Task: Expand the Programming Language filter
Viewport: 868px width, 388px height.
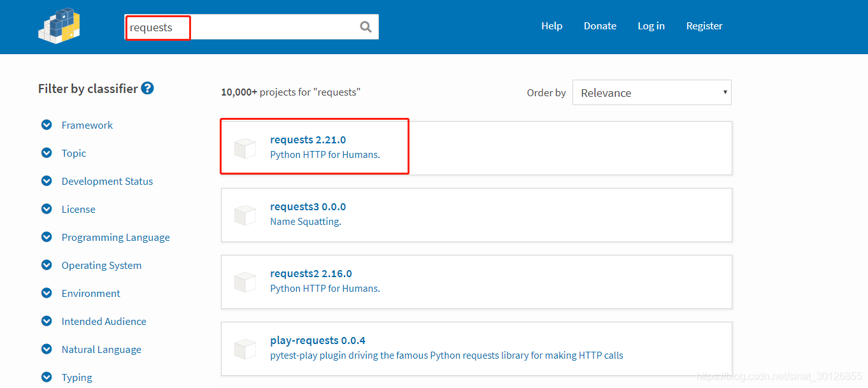Action: click(x=46, y=238)
